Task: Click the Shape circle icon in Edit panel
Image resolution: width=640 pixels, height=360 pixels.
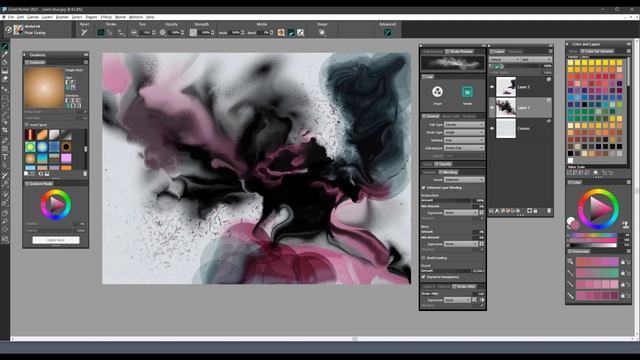Action: pos(437,91)
